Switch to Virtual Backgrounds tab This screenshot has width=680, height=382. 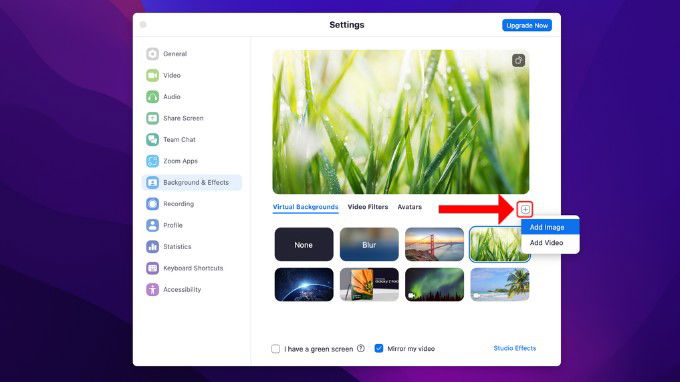(x=305, y=207)
